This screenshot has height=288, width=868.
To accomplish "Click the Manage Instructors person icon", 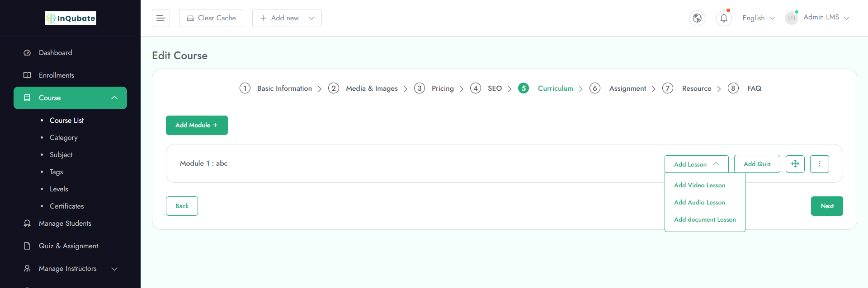I will pos(27,269).
